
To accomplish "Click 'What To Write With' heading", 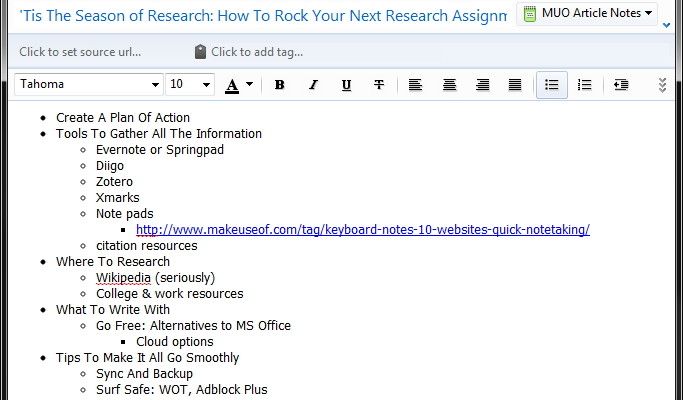I will (113, 310).
